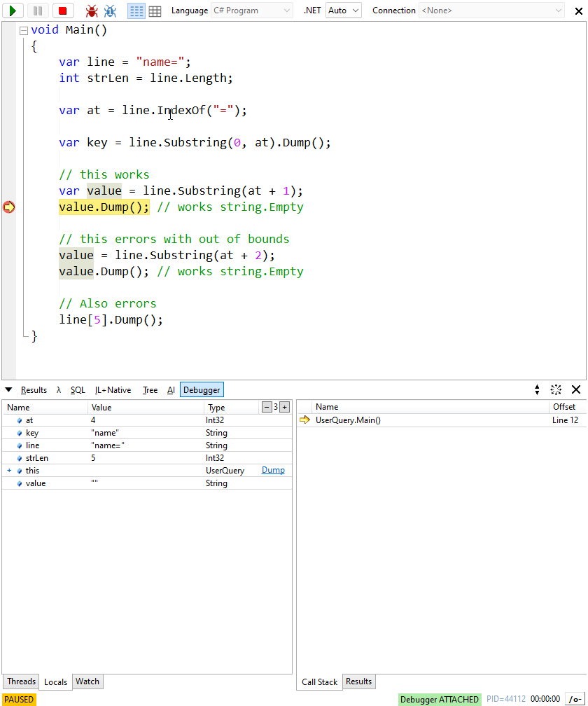This screenshot has height=706, width=588.
Task: Switch to the SQL tab
Action: 78,390
